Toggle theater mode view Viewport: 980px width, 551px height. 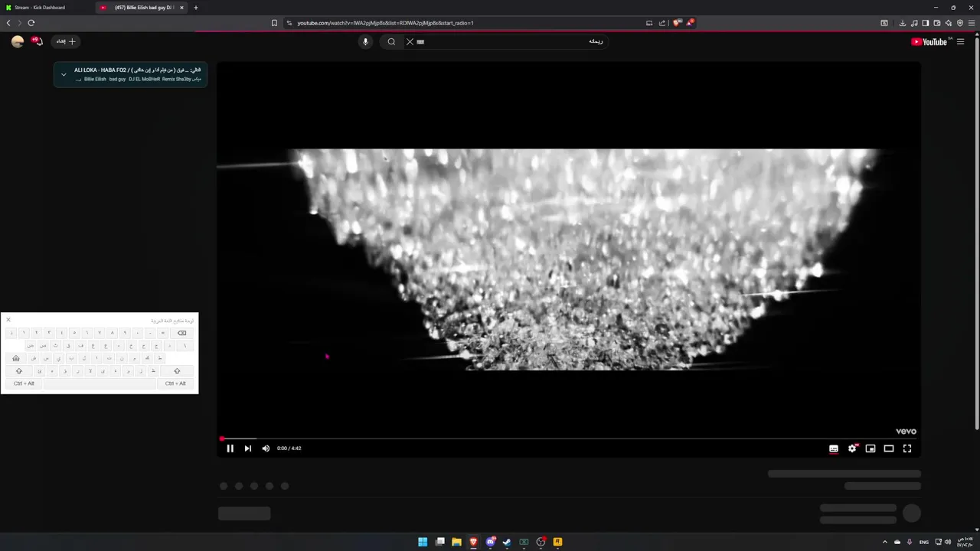coord(889,448)
